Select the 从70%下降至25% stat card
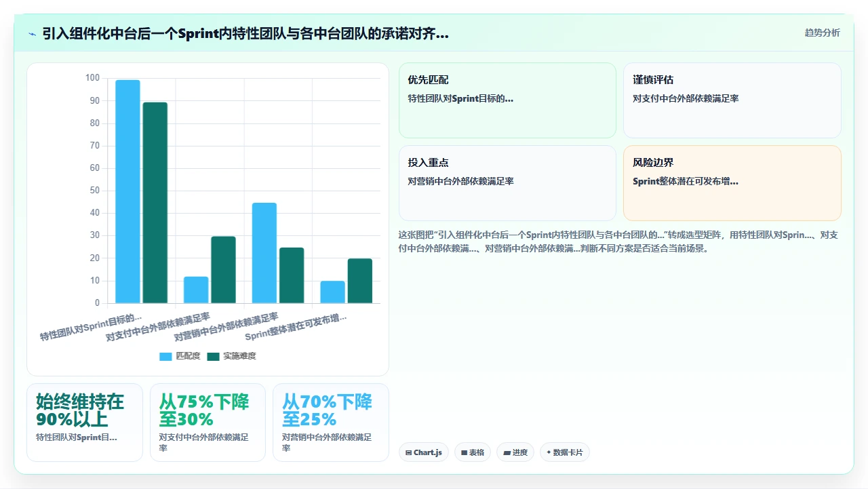The height and width of the screenshot is (489, 868). tap(331, 423)
